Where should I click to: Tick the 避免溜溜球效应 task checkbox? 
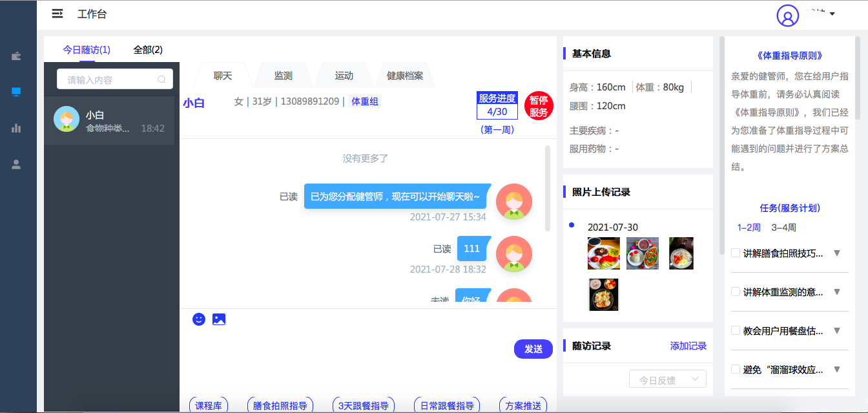(735, 369)
